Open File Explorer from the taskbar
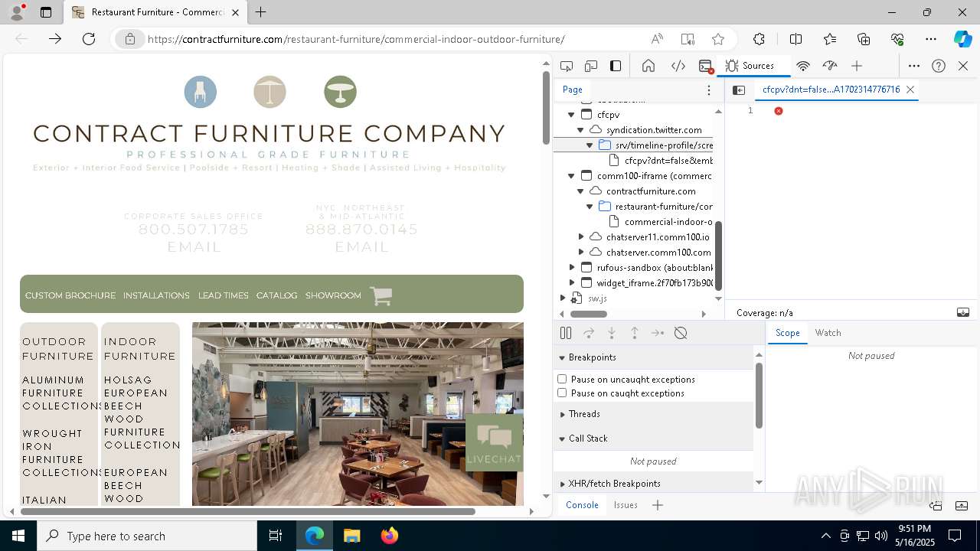This screenshot has height=551, width=980. [352, 536]
